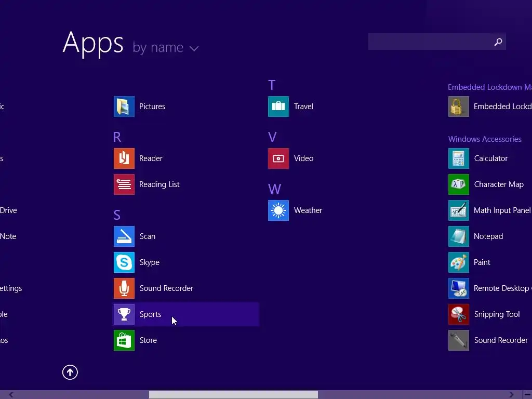
Task: Launch the Snipping Tool scissors icon
Action: [458, 314]
